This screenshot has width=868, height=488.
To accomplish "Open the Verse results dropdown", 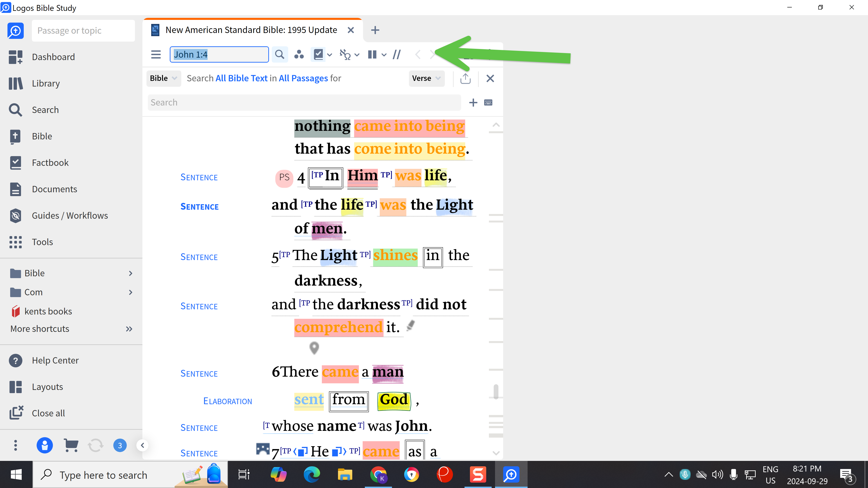I will tap(427, 78).
